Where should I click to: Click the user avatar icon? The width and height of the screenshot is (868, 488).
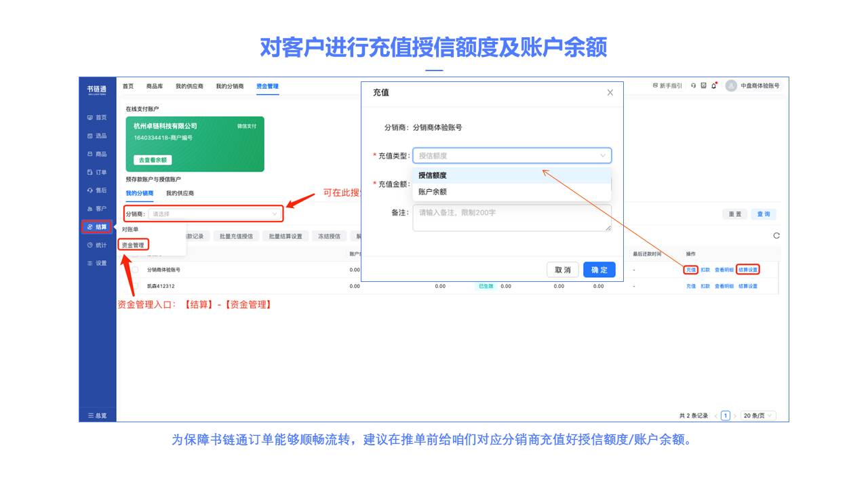tap(731, 86)
